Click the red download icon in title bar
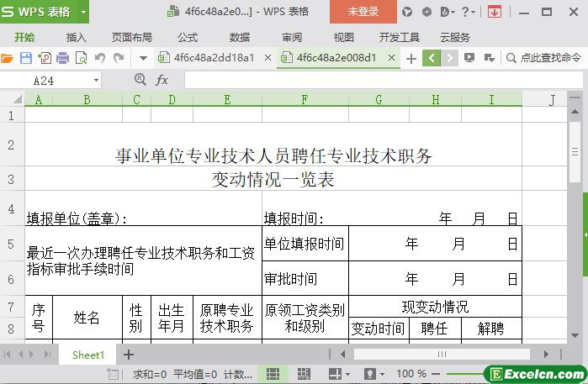588x384 pixels. pos(495,12)
